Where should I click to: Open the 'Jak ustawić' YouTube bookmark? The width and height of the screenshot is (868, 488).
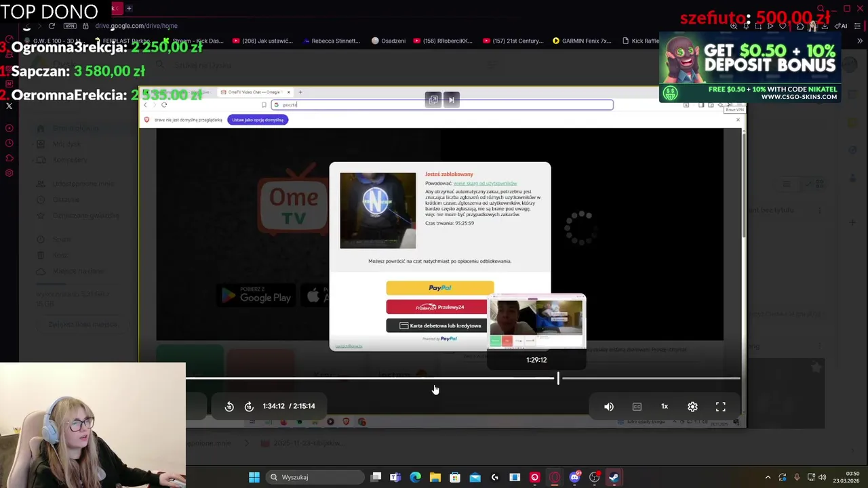coord(262,41)
